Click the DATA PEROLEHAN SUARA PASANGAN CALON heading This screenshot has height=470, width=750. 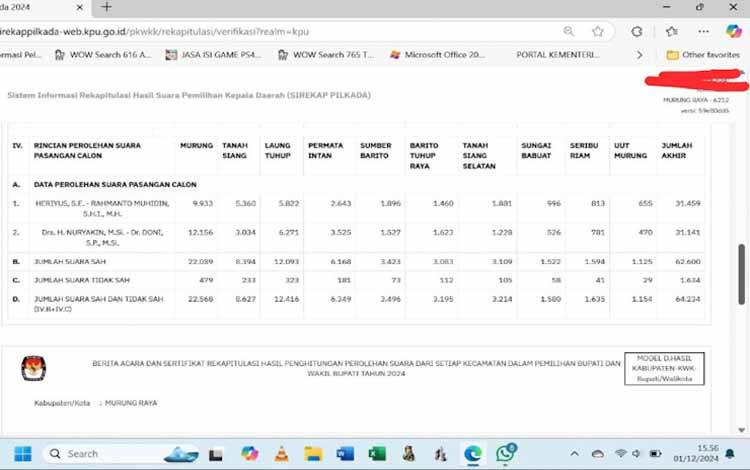click(115, 185)
